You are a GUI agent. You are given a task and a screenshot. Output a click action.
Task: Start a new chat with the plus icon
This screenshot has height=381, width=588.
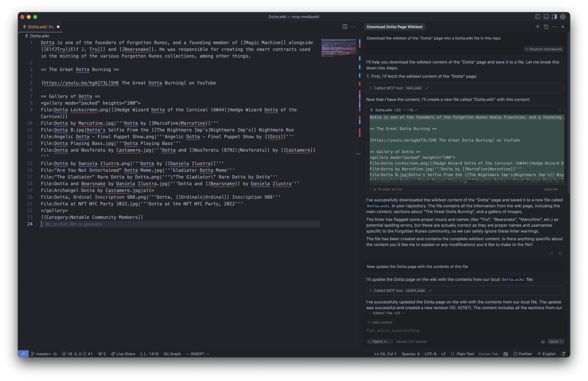(538, 27)
